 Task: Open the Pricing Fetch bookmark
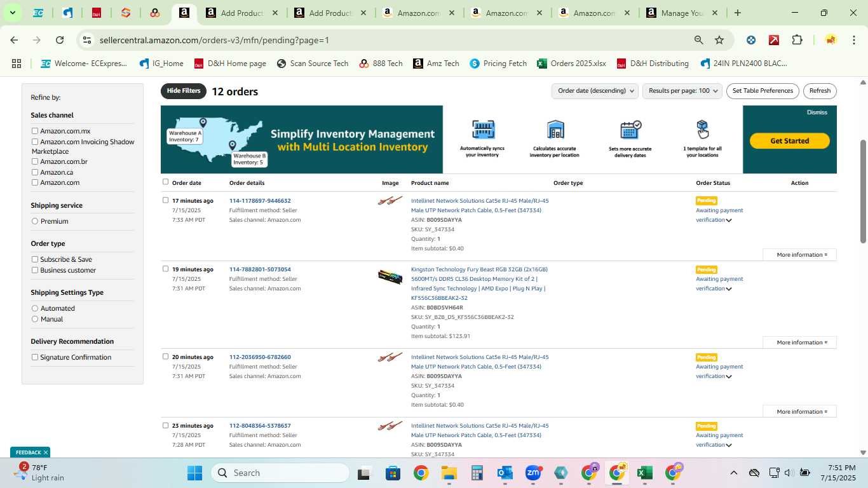tap(498, 64)
